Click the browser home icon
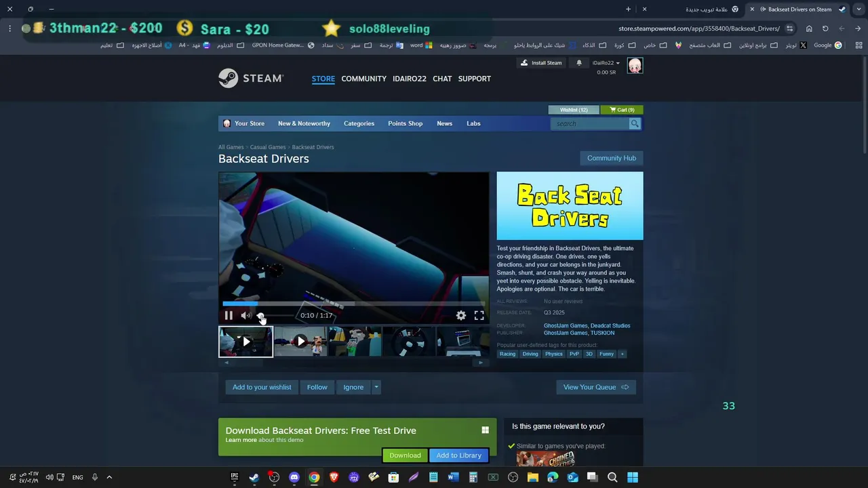This screenshot has height=488, width=868. coord(809,28)
